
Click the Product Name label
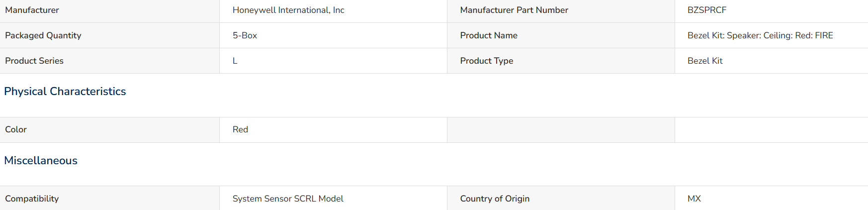click(x=489, y=35)
